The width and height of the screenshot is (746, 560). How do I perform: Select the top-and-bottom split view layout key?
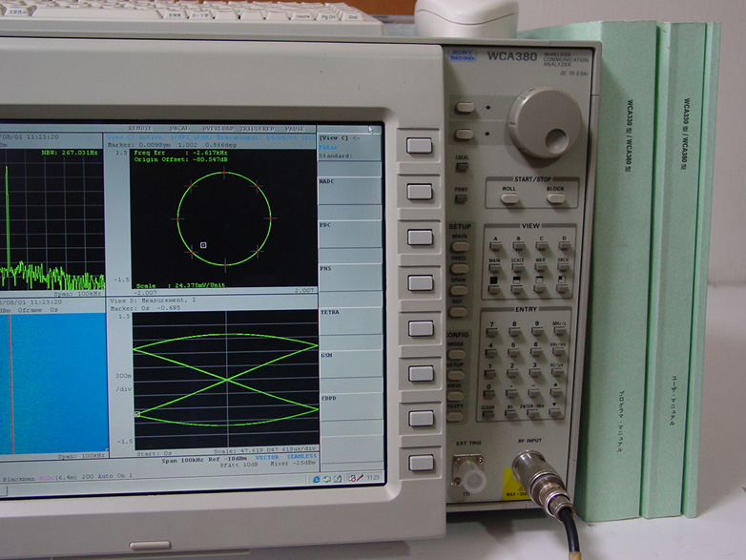(x=517, y=288)
